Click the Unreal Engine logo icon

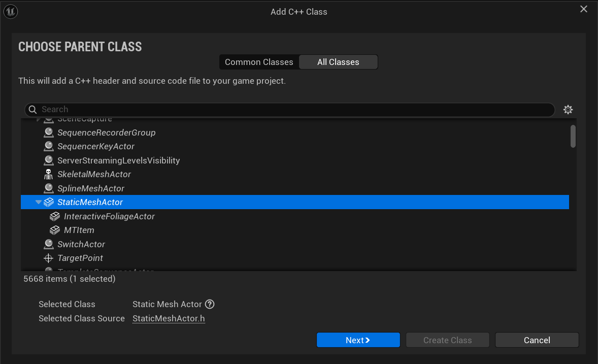11,12
